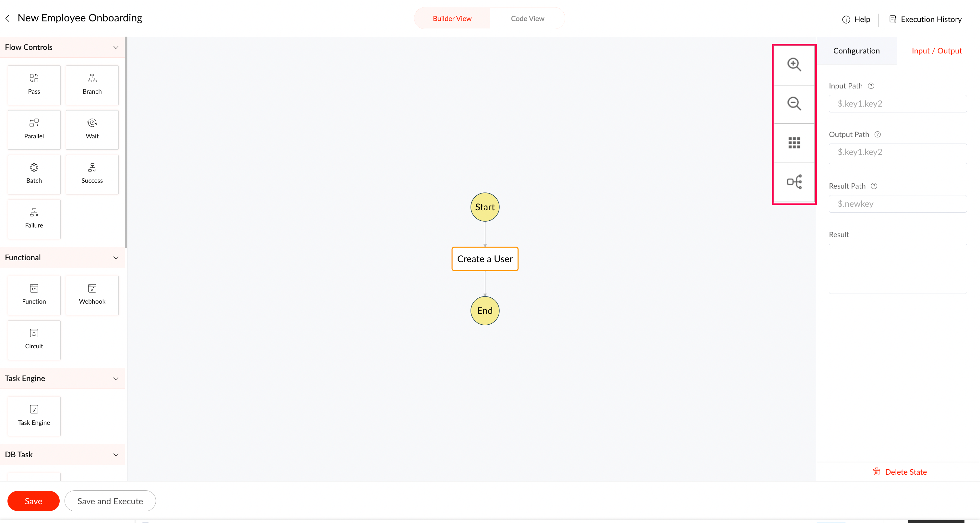Select the Circuit functional tile

pyautogui.click(x=34, y=339)
